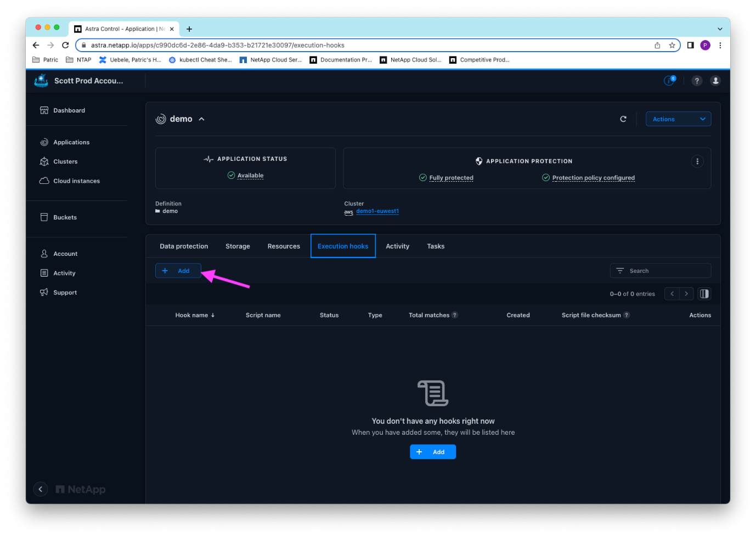Open the Actions dropdown
Viewport: 756px width, 538px height.
click(678, 119)
